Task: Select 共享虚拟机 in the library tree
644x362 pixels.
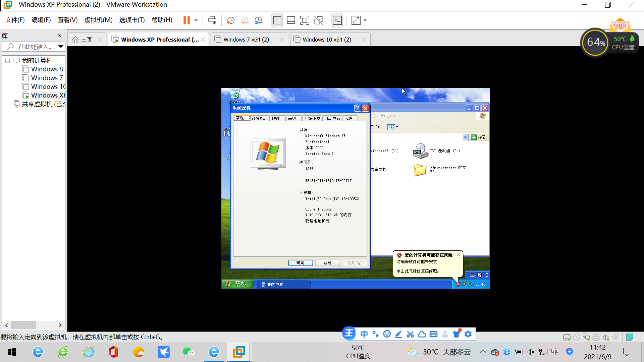Action: [x=39, y=104]
